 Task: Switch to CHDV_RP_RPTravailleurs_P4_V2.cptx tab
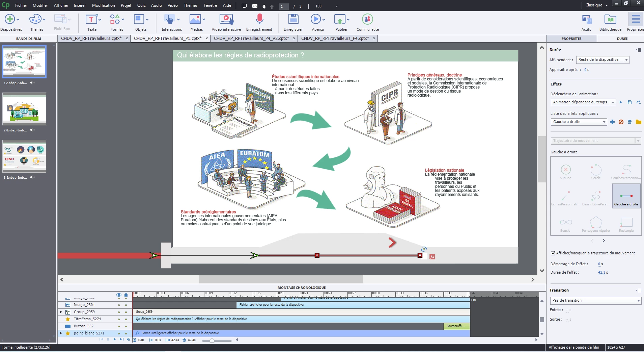click(251, 39)
